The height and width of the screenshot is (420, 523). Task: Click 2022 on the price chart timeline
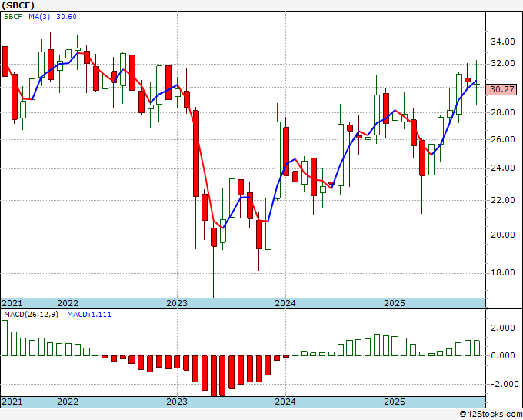click(68, 303)
